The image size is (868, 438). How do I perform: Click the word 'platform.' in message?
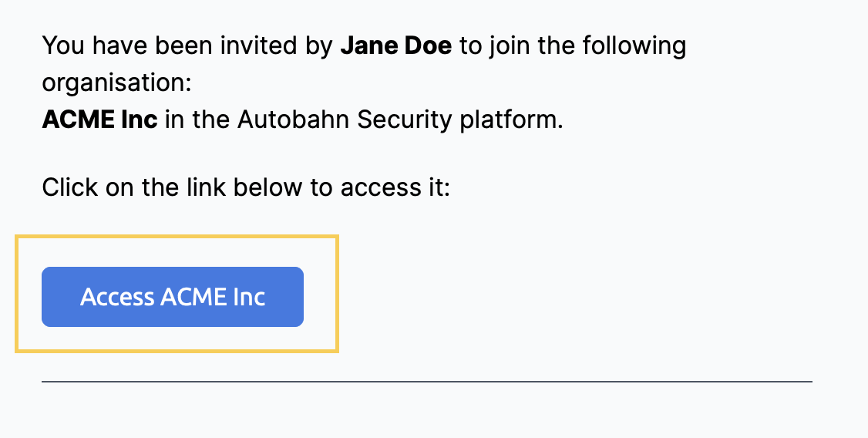click(512, 120)
